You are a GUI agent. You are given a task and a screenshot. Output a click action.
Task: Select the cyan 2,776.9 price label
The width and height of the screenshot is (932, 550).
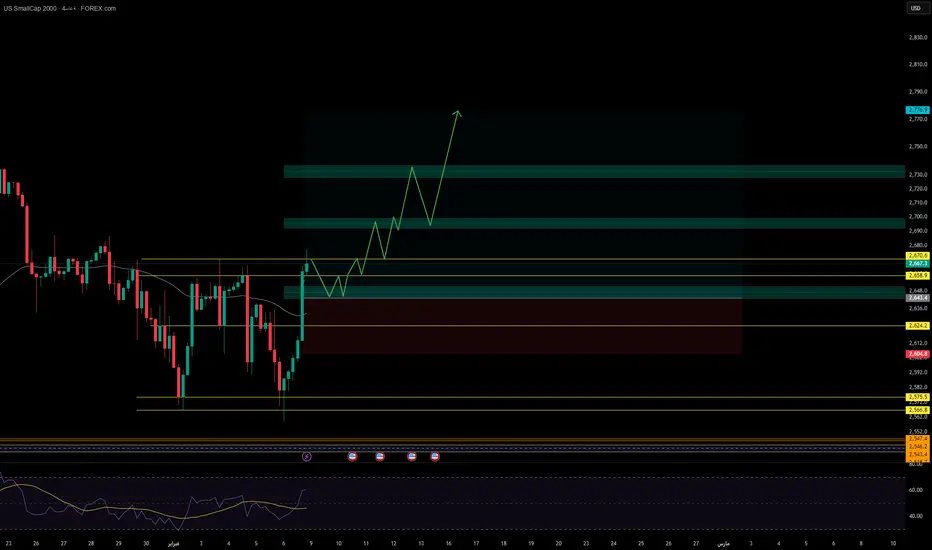[x=918, y=110]
